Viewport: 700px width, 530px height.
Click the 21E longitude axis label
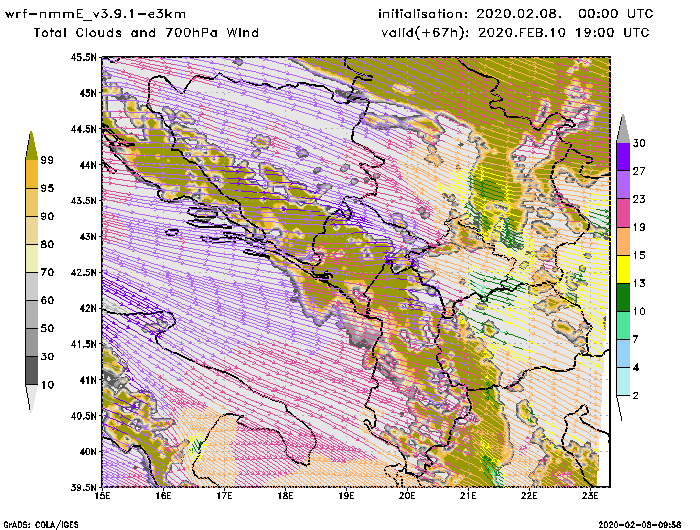click(x=468, y=496)
